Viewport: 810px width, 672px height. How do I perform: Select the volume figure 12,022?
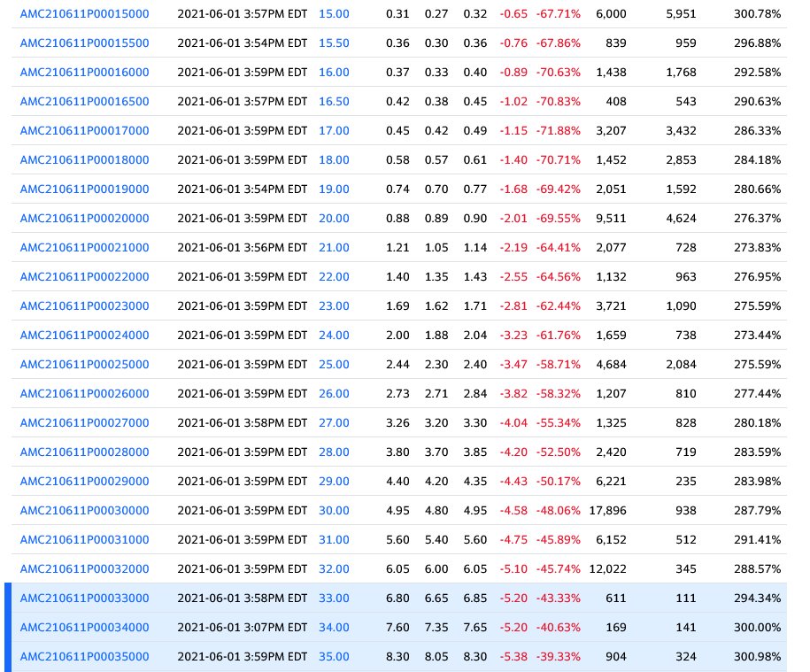click(607, 568)
